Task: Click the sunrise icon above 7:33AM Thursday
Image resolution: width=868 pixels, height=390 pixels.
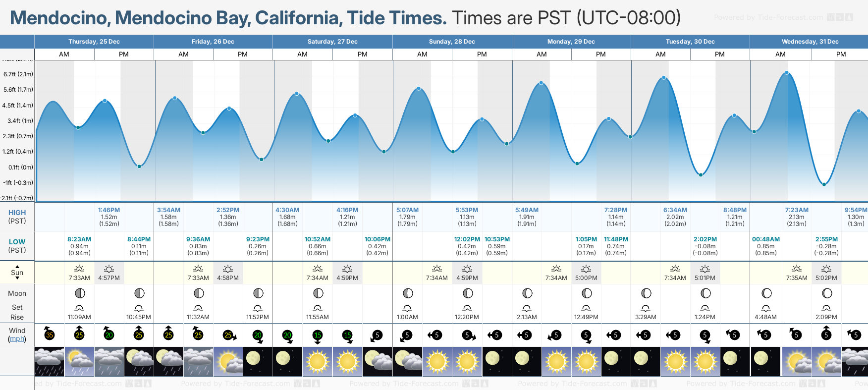Action: click(x=79, y=269)
